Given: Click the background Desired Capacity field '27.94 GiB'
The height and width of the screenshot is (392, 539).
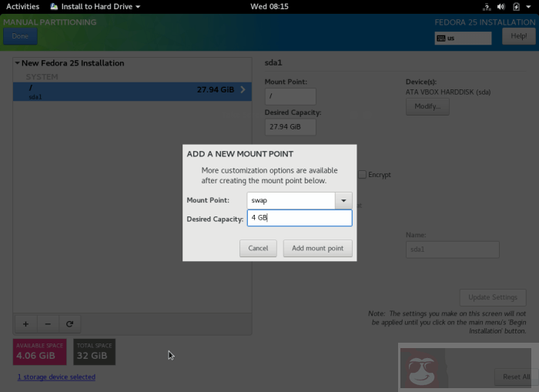Looking at the screenshot, I should pos(290,127).
